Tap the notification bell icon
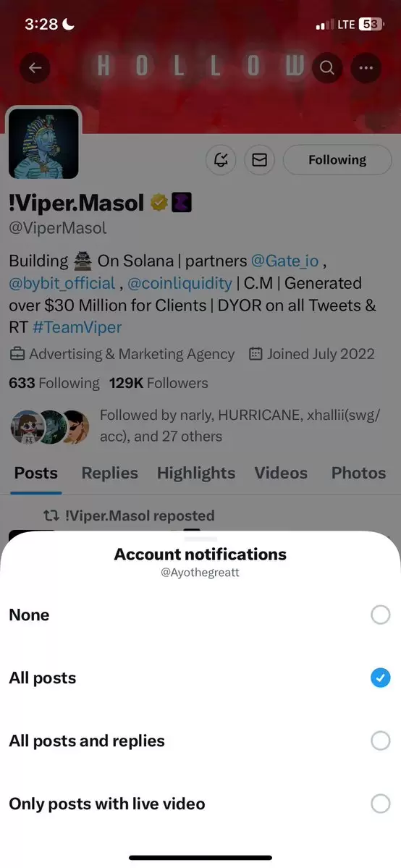 (221, 160)
